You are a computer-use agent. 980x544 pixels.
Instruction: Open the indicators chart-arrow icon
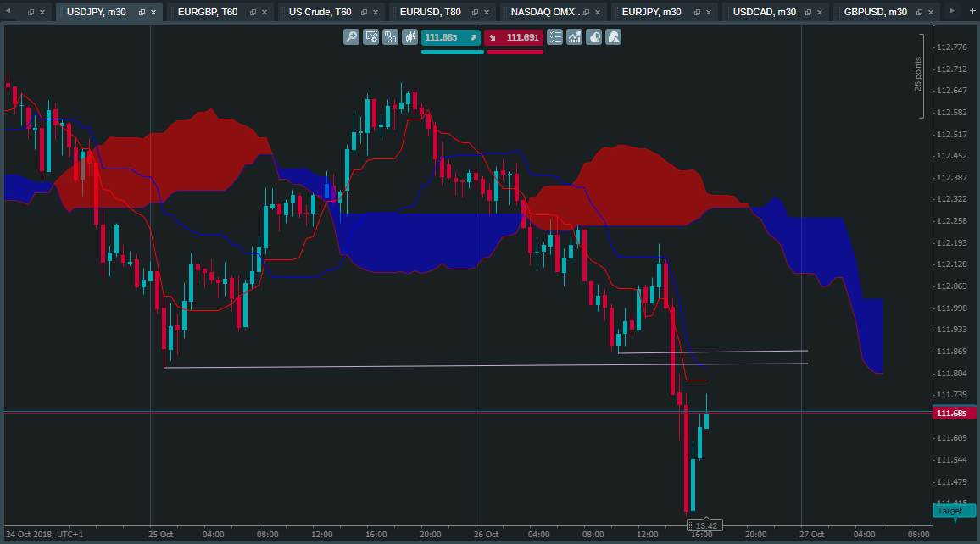point(574,37)
